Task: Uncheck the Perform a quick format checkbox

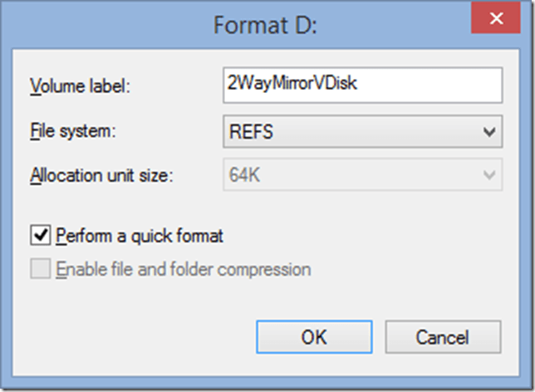Action: (x=41, y=236)
